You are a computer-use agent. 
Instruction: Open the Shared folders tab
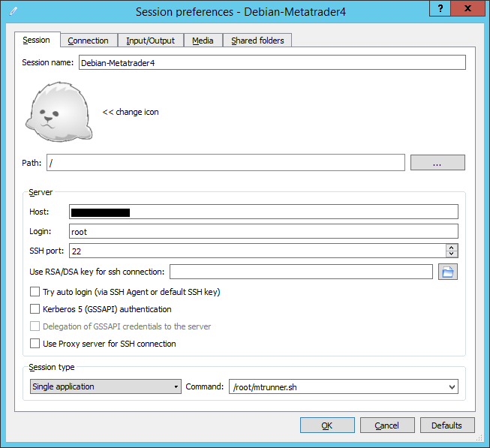click(x=257, y=41)
